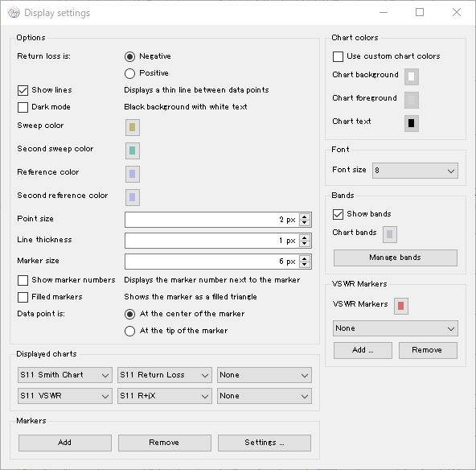Open the S11 R+jX chart dropdown
476x470 pixels.
(x=165, y=396)
